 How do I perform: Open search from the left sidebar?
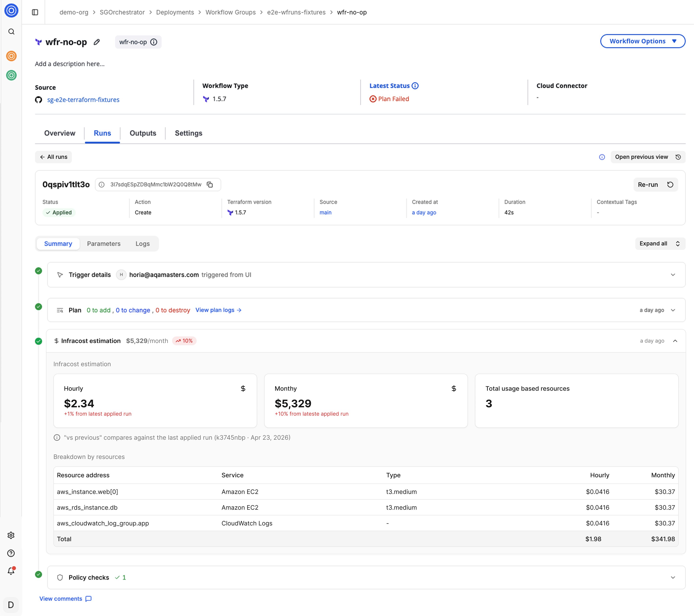[11, 31]
